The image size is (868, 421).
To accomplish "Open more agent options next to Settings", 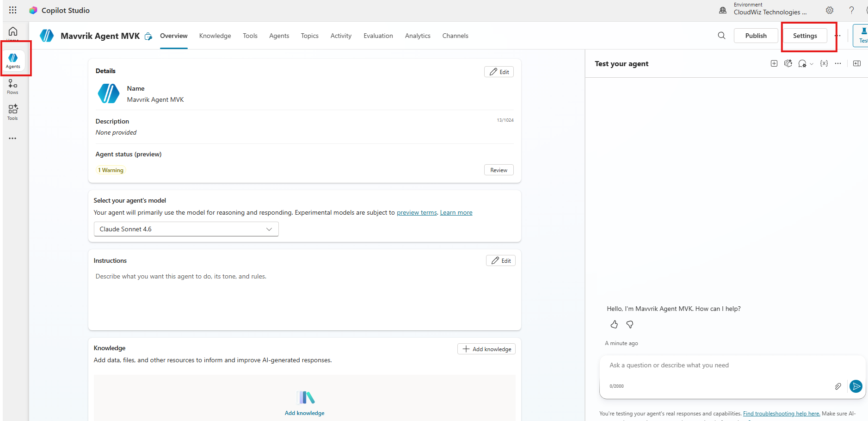I will (x=837, y=36).
